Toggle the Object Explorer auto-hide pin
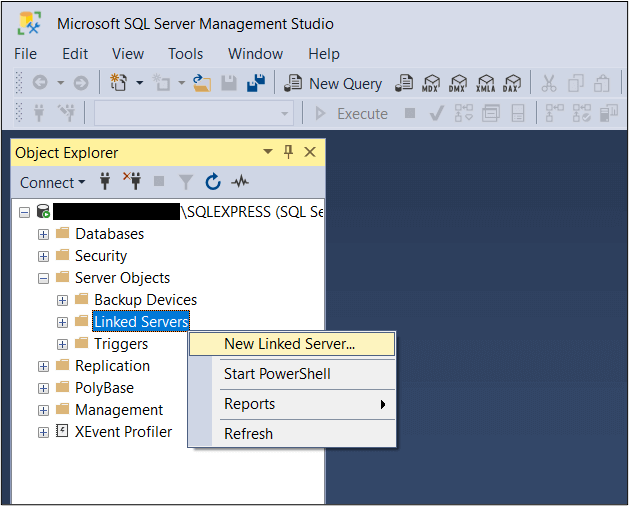Image resolution: width=629 pixels, height=506 pixels. pos(288,152)
